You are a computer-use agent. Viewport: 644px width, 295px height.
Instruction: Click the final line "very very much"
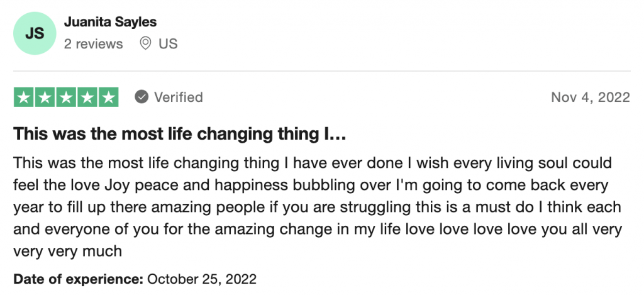(67, 251)
